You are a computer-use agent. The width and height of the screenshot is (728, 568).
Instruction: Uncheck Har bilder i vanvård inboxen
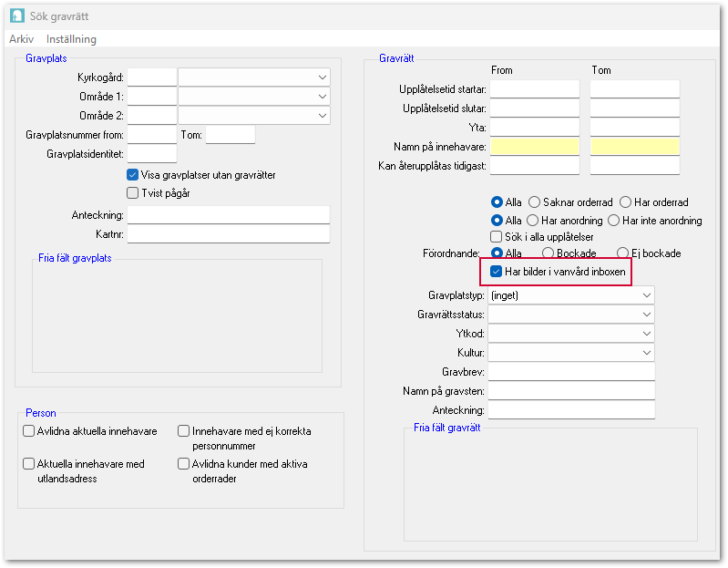click(497, 272)
